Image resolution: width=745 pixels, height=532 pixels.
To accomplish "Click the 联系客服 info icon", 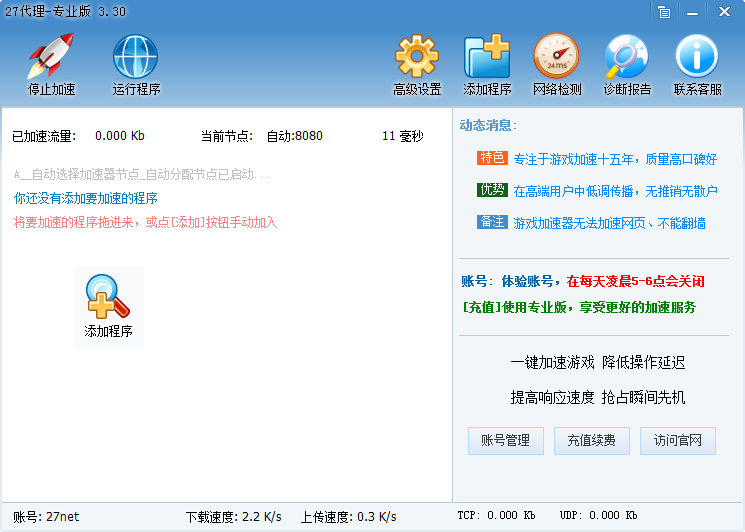I will point(697,57).
